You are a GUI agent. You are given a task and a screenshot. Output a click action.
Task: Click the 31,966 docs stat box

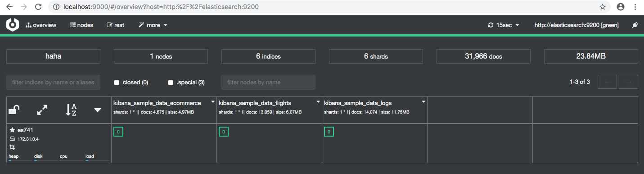pyautogui.click(x=483, y=56)
